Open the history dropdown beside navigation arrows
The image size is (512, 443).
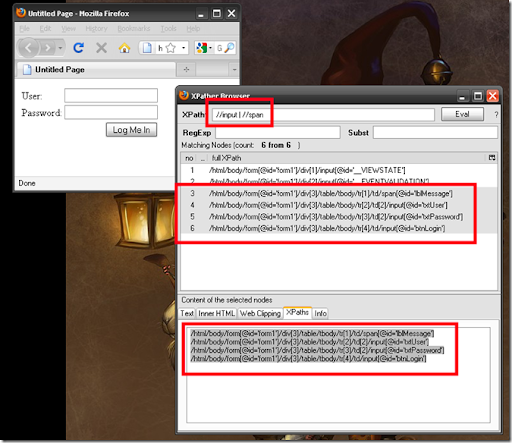(x=60, y=48)
